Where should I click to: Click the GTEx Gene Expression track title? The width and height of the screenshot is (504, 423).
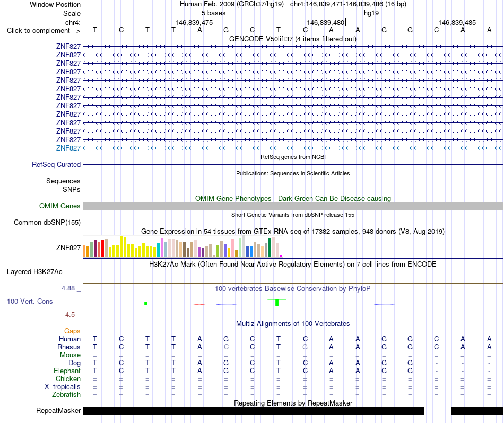click(x=292, y=231)
